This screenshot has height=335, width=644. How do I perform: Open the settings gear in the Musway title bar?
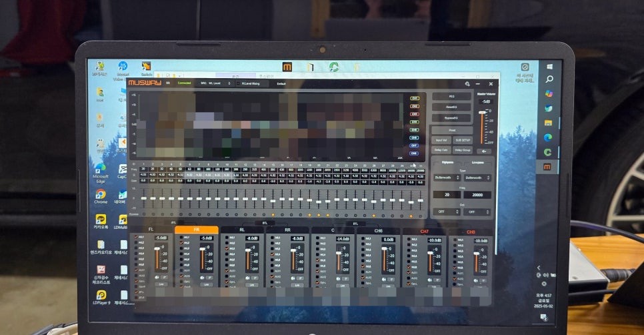468,84
